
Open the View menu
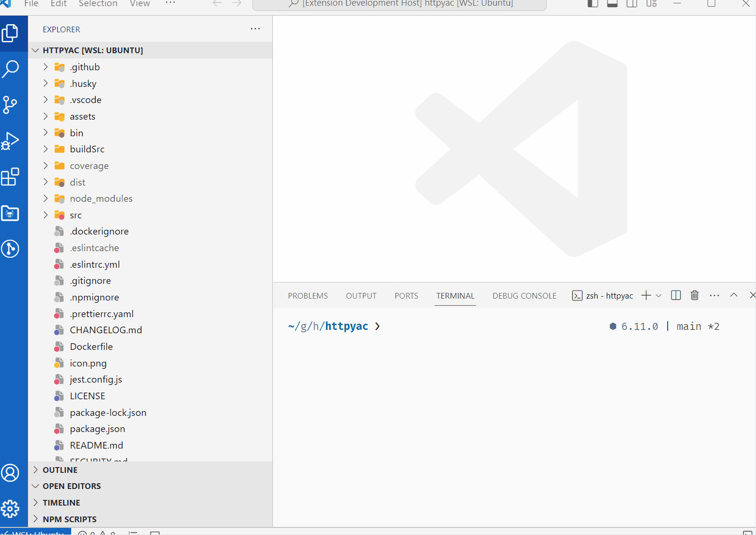coord(140,3)
